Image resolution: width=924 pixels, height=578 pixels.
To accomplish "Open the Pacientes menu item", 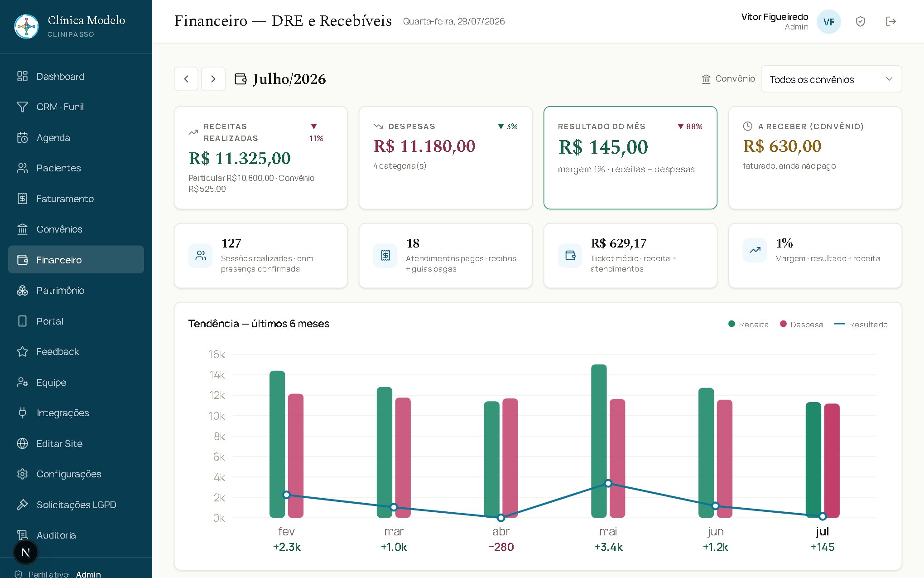I will pos(76,168).
